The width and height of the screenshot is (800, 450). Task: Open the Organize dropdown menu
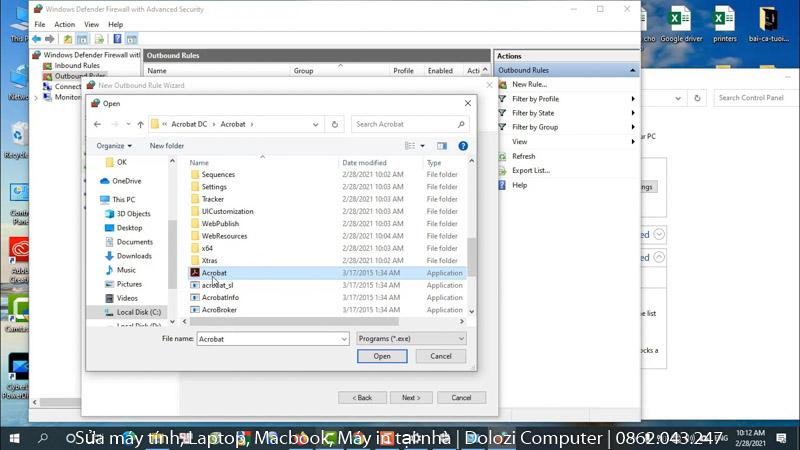[x=114, y=146]
